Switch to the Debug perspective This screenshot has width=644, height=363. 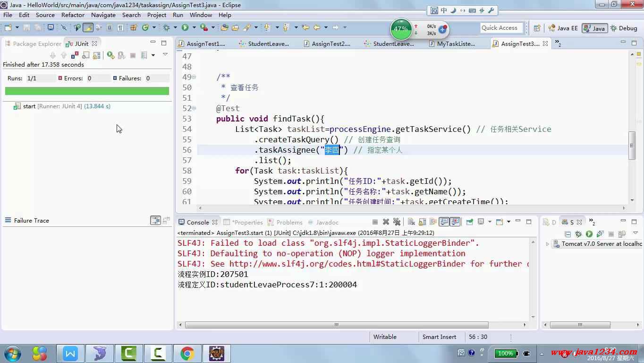pos(624,28)
